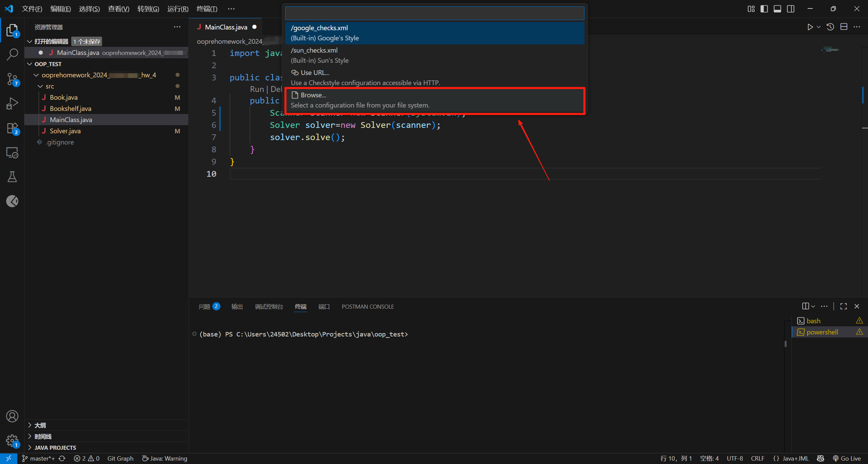868x464 pixels.
Task: Open the Search view in activity bar
Action: 12,54
